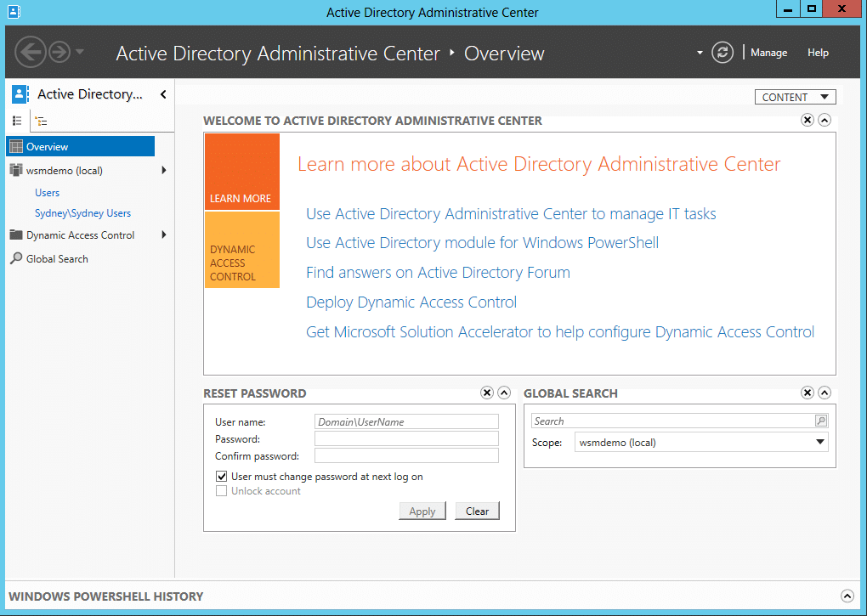The image size is (867, 616).
Task: Open link about managing IT tasks
Action: click(511, 214)
